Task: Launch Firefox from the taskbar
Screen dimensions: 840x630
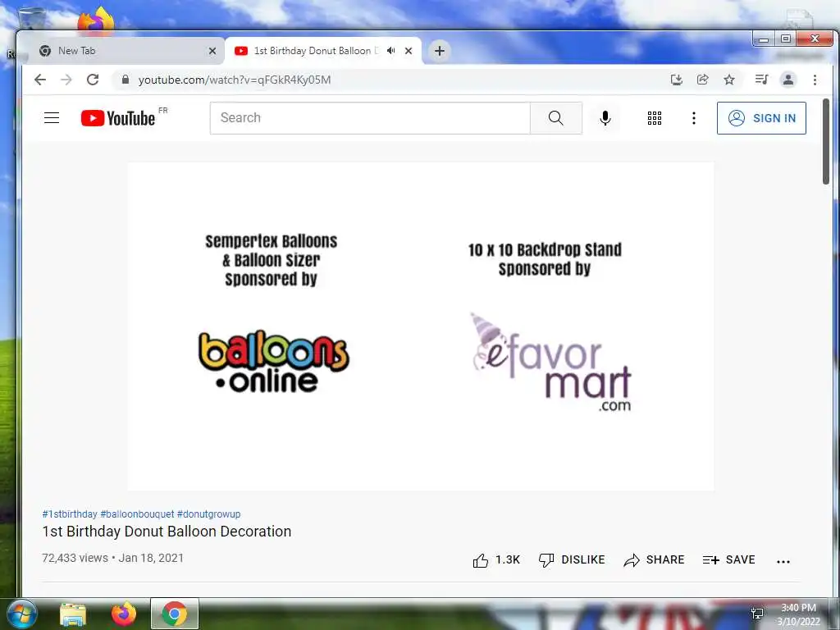Action: tap(124, 614)
